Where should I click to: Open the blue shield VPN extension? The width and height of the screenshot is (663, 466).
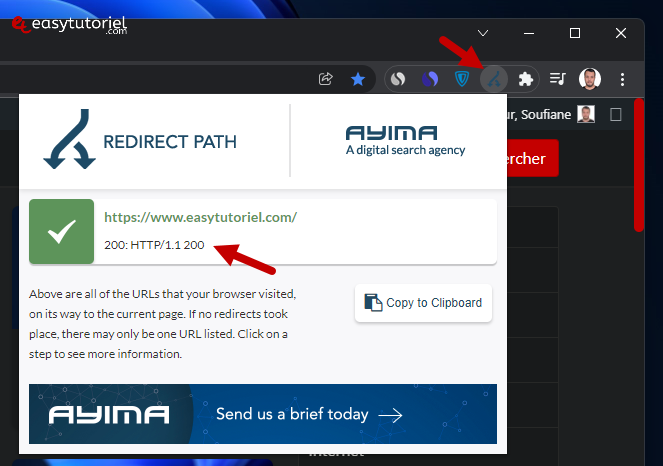tap(462, 79)
